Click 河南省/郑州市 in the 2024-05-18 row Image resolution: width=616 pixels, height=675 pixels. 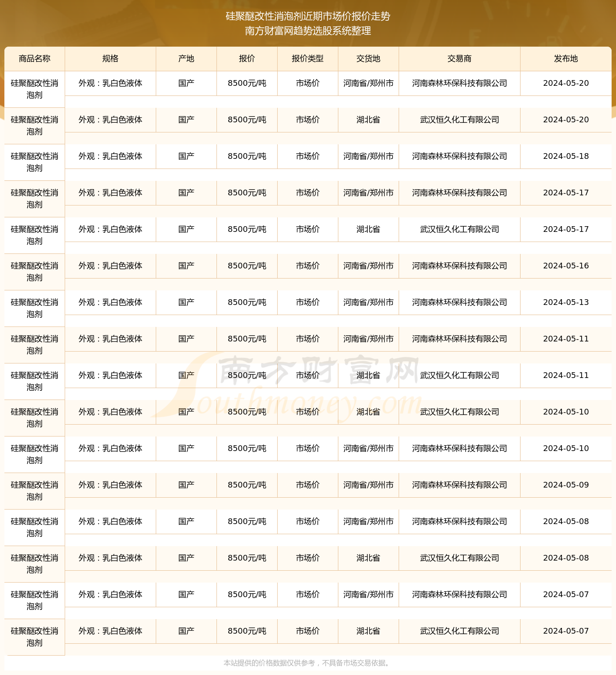tap(368, 156)
